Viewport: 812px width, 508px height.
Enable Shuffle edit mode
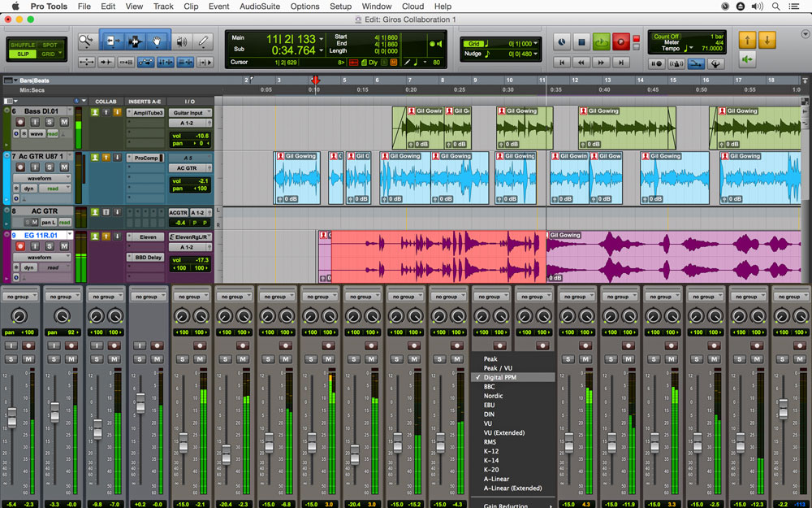[22, 45]
